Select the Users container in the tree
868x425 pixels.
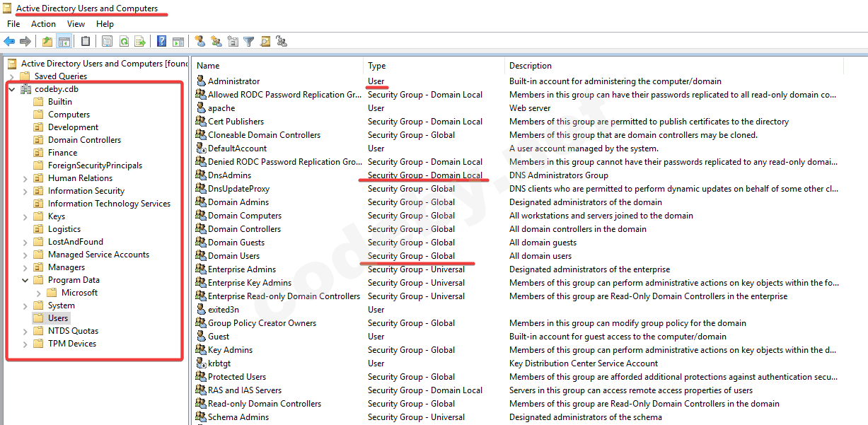tap(58, 318)
